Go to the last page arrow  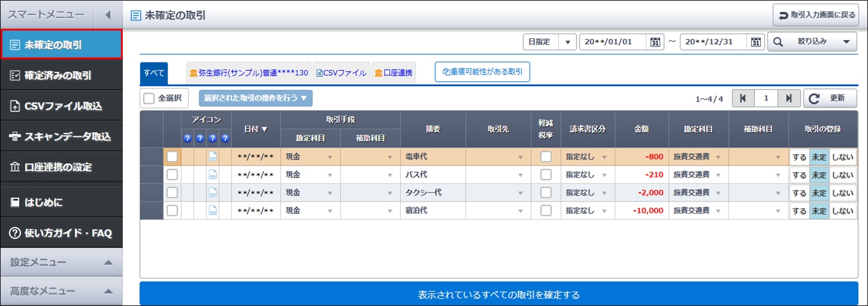(x=788, y=98)
